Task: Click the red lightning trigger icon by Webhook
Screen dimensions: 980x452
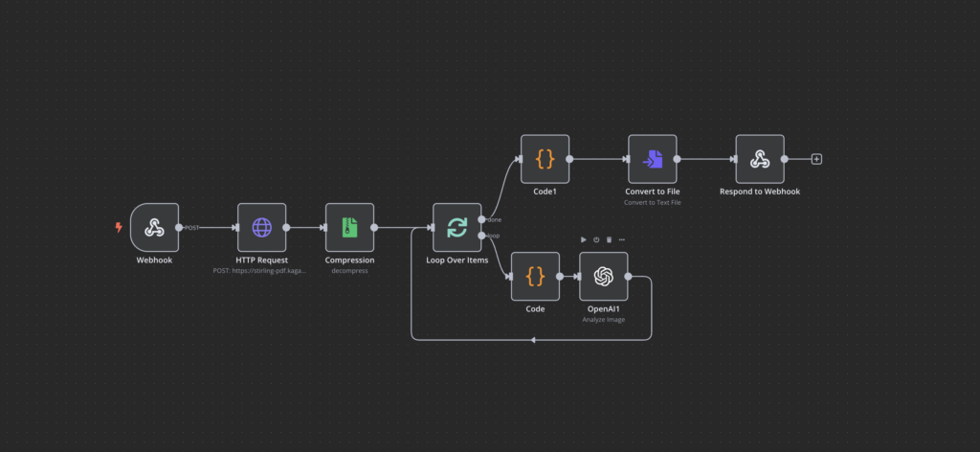Action: pos(118,228)
